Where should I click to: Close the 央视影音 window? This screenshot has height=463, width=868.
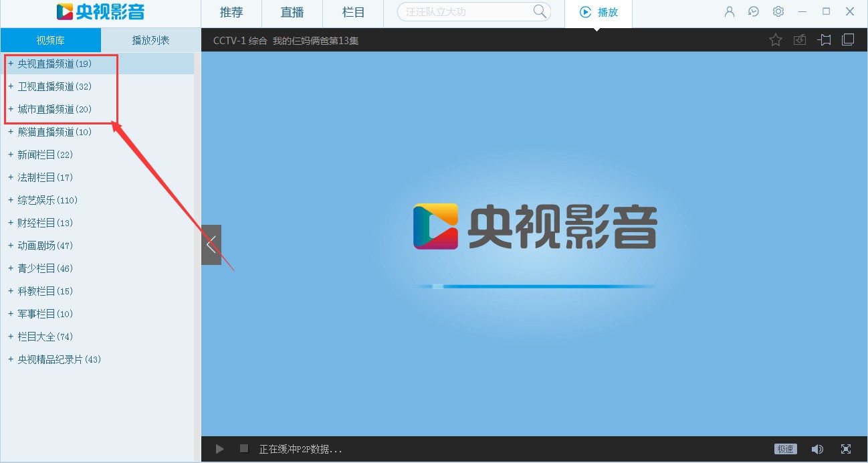tap(850, 11)
